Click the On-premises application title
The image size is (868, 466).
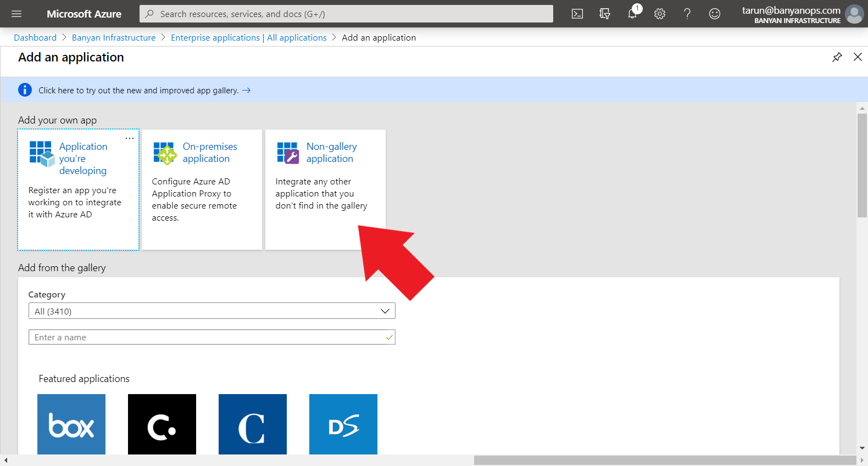[x=210, y=153]
